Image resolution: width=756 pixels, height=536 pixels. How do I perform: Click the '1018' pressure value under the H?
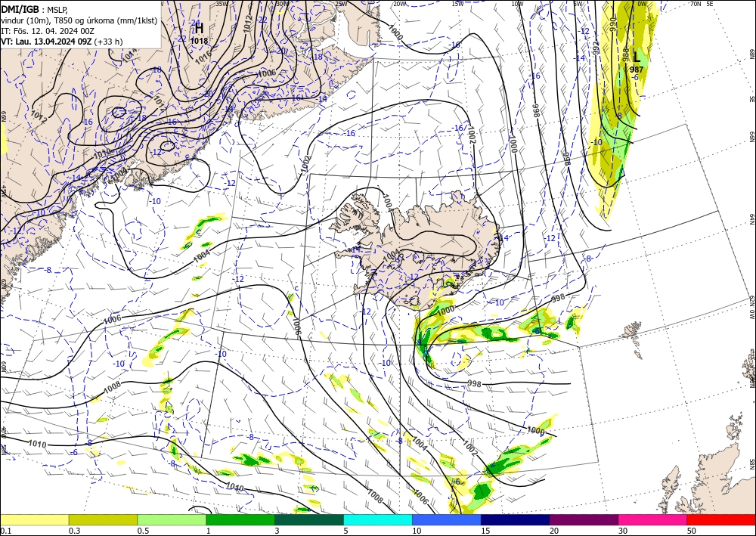pos(199,41)
